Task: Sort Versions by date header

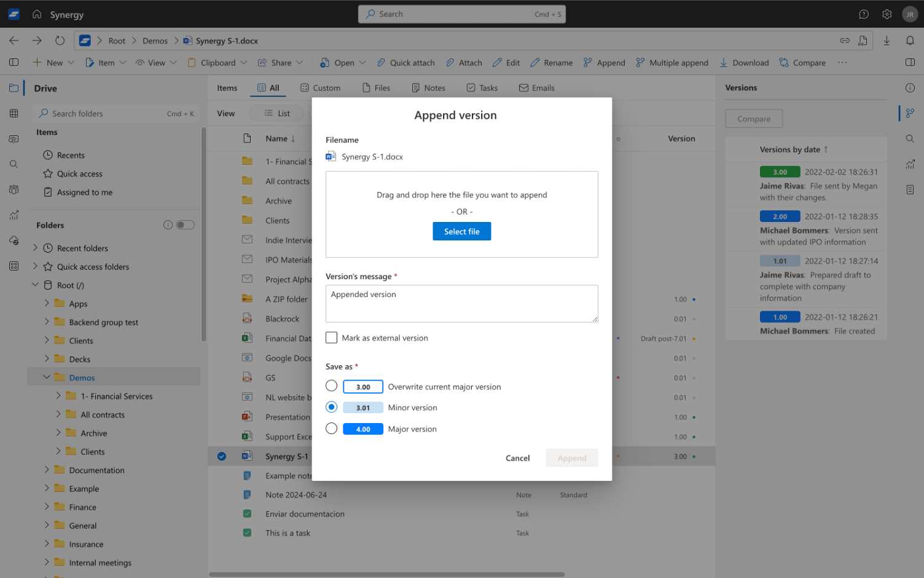Action: click(794, 149)
